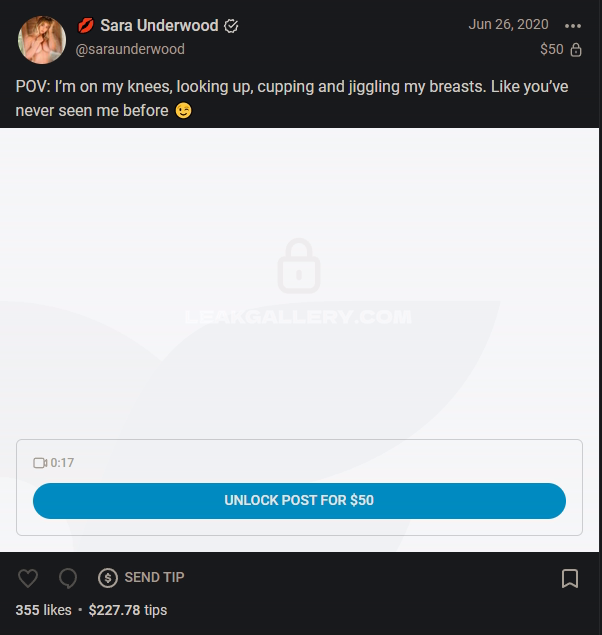The image size is (602, 635).
Task: Click the $50 price label in header
Action: tap(551, 49)
